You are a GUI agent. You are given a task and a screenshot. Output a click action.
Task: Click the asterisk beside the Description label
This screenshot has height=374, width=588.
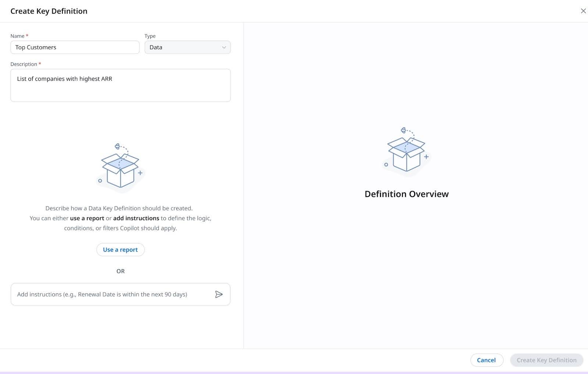click(39, 64)
